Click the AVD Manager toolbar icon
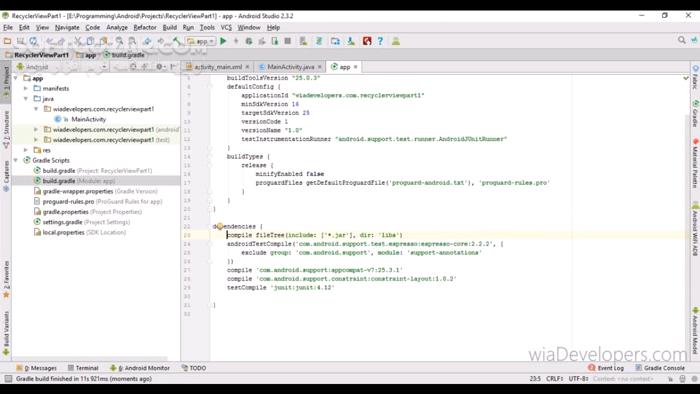The width and height of the screenshot is (700, 394). pyautogui.click(x=303, y=41)
